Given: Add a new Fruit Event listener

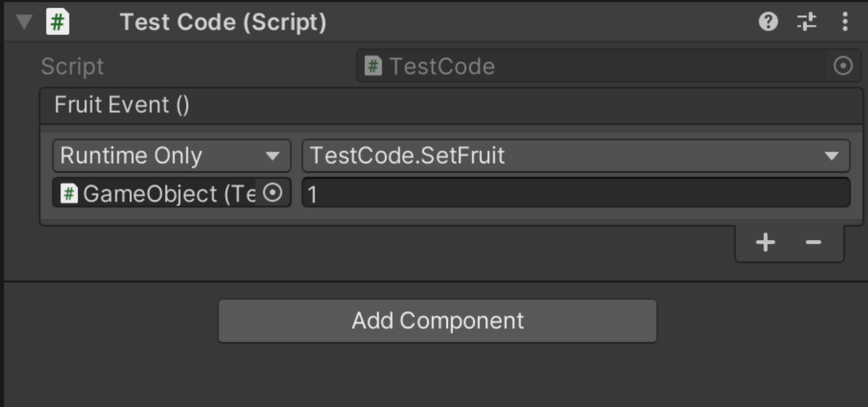Looking at the screenshot, I should tap(765, 242).
